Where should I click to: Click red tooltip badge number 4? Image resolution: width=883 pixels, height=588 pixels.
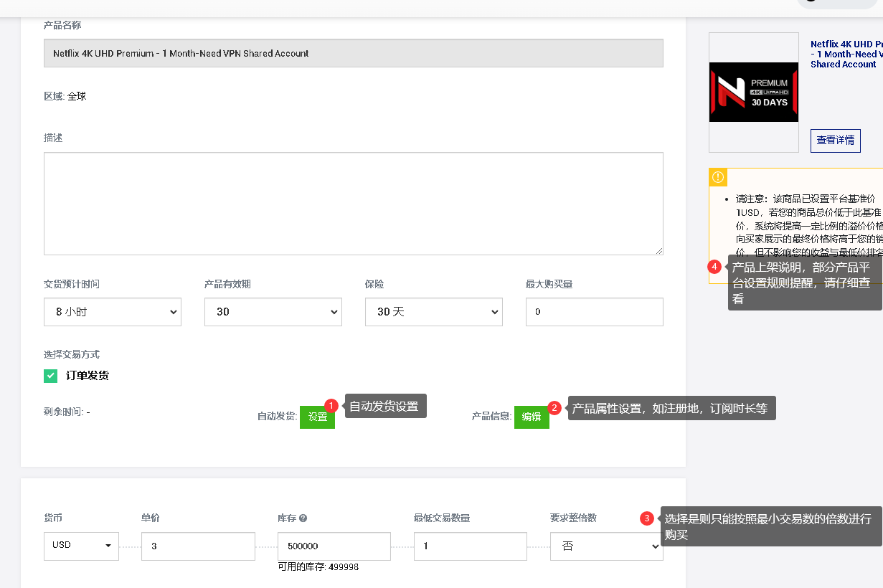714,267
